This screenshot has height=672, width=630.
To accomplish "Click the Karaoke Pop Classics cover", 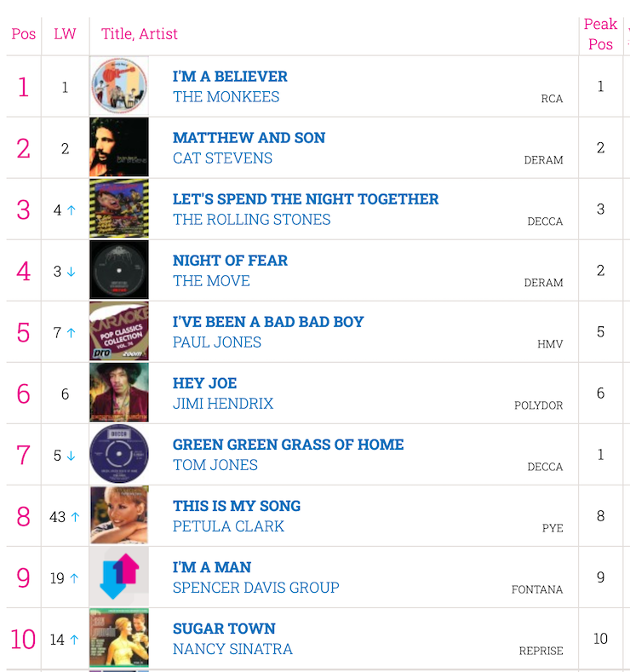I will tap(119, 331).
